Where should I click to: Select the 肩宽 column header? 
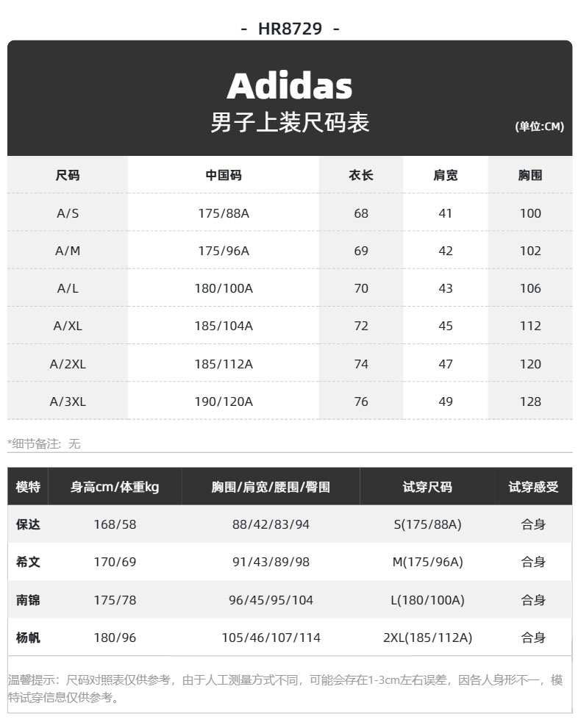coord(446,175)
